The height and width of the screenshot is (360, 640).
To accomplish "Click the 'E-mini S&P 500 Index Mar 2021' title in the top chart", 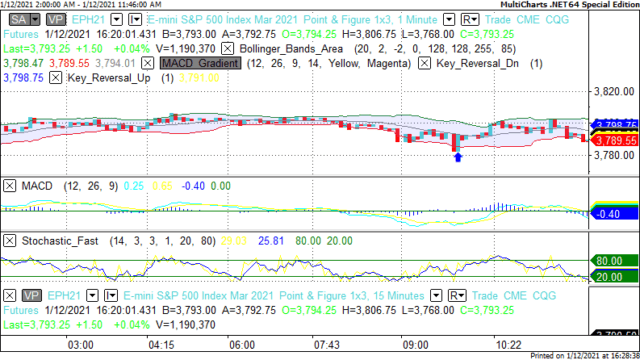I will click(x=222, y=20).
